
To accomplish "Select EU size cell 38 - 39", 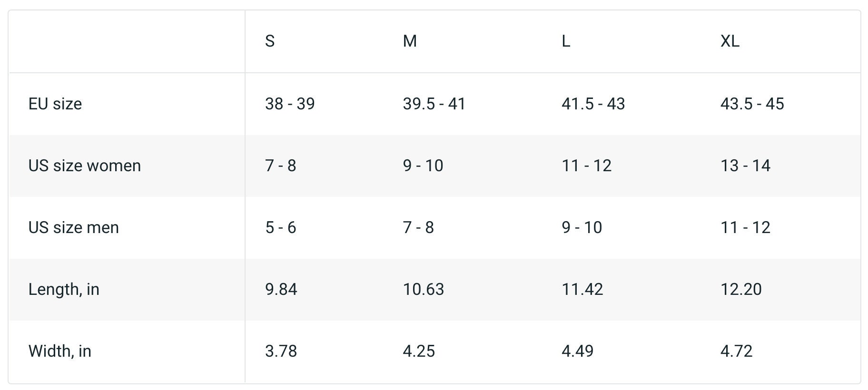I will click(x=290, y=104).
